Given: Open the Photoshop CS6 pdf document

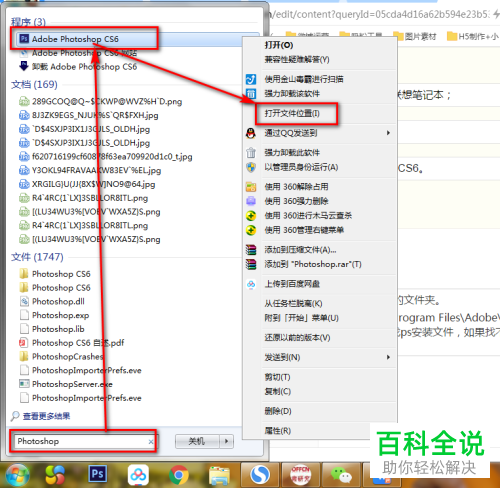Looking at the screenshot, I should [x=78, y=343].
